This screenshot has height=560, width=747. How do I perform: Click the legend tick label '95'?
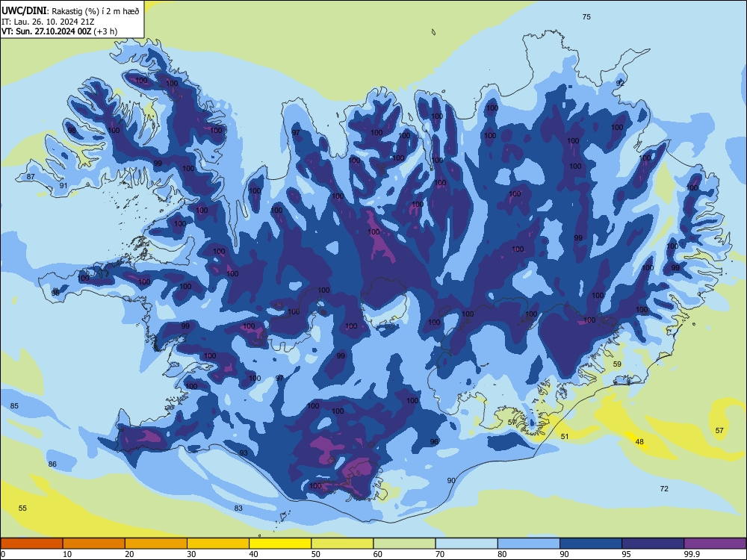coord(627,554)
